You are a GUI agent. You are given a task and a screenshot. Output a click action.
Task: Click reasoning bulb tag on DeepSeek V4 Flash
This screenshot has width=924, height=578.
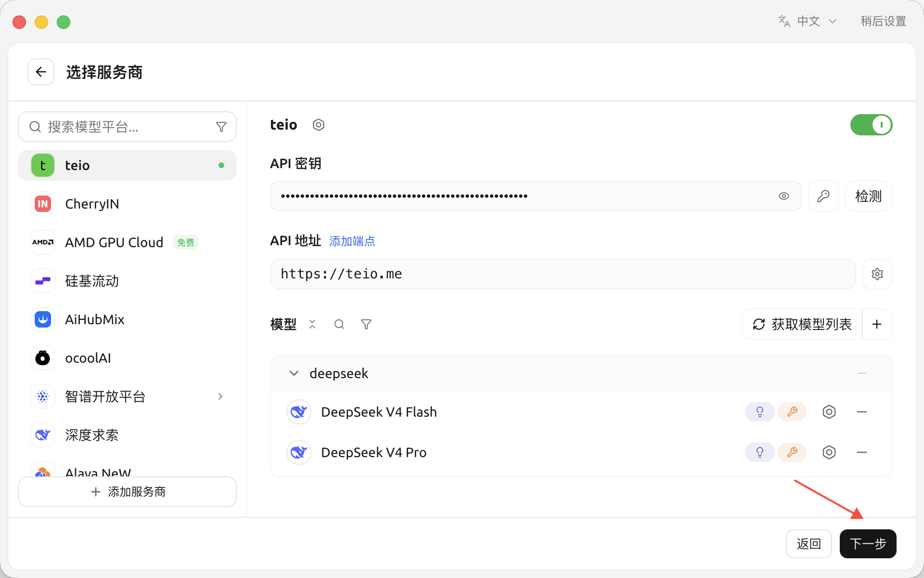(760, 412)
